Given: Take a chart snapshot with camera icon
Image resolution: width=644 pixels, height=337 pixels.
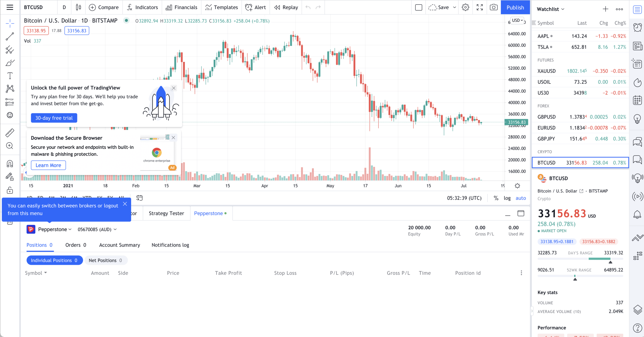Looking at the screenshot, I should pos(494,7).
